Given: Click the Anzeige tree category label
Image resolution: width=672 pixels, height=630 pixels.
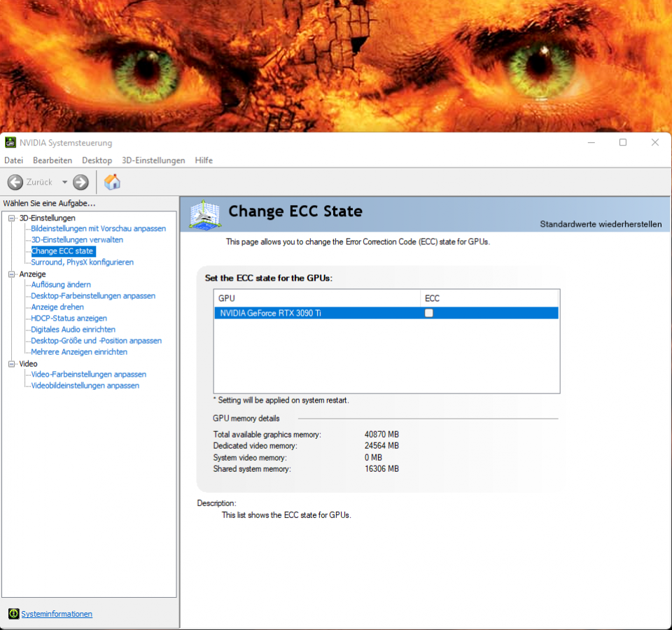Looking at the screenshot, I should (33, 274).
